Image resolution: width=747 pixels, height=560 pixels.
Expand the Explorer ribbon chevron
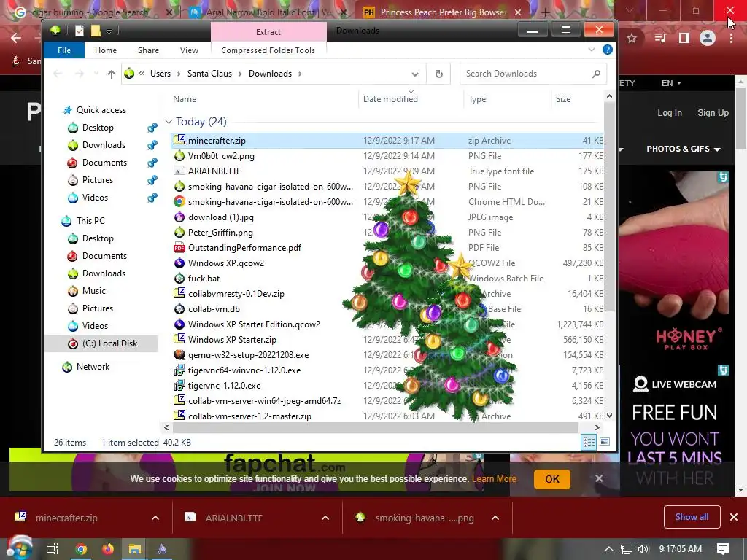coord(591,50)
